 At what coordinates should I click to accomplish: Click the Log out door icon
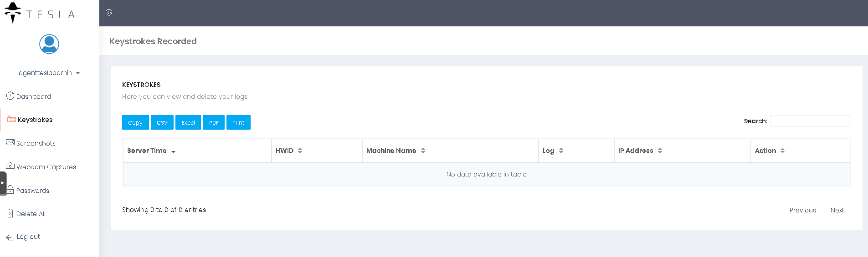click(10, 237)
